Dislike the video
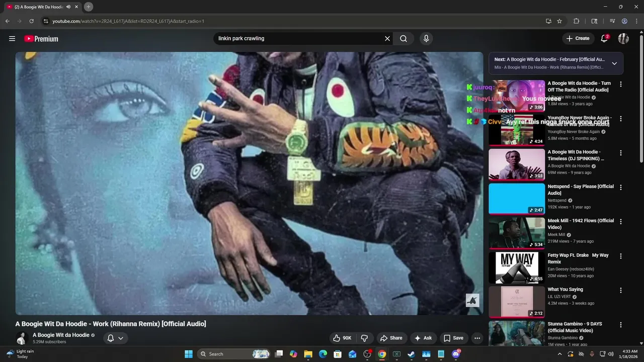The width and height of the screenshot is (644, 362). point(364,338)
